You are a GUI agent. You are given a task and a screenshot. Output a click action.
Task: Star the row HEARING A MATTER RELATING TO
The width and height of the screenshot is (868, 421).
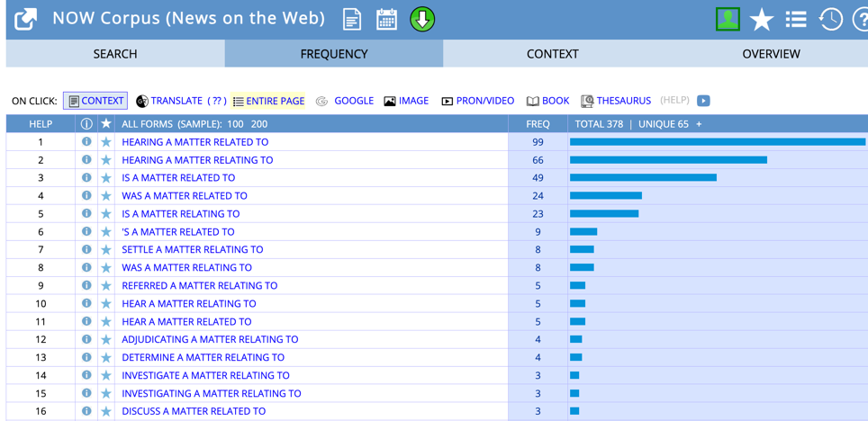(x=106, y=160)
